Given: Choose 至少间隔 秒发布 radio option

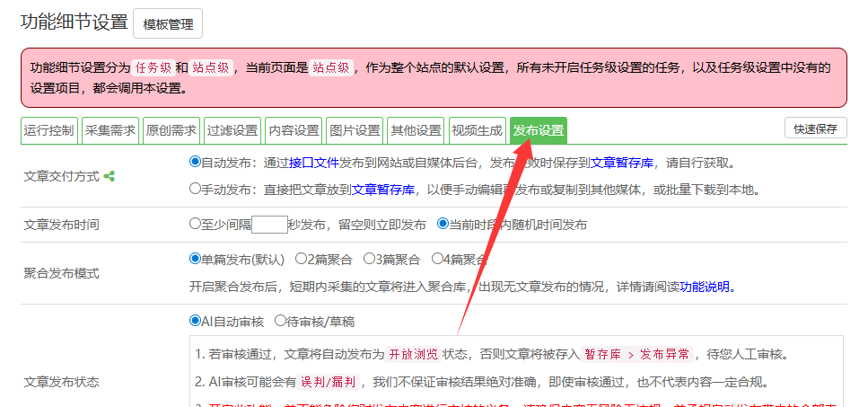Looking at the screenshot, I should point(194,224).
